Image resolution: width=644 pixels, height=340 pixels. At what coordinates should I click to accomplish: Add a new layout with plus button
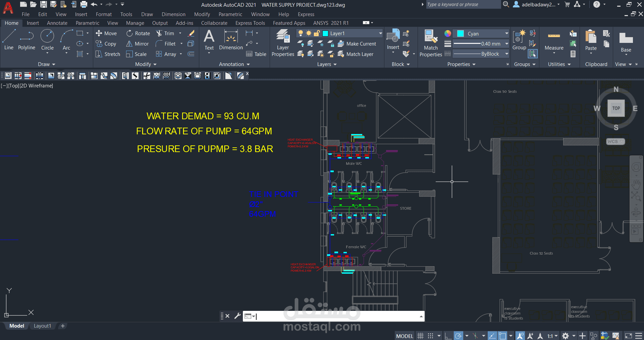click(63, 326)
